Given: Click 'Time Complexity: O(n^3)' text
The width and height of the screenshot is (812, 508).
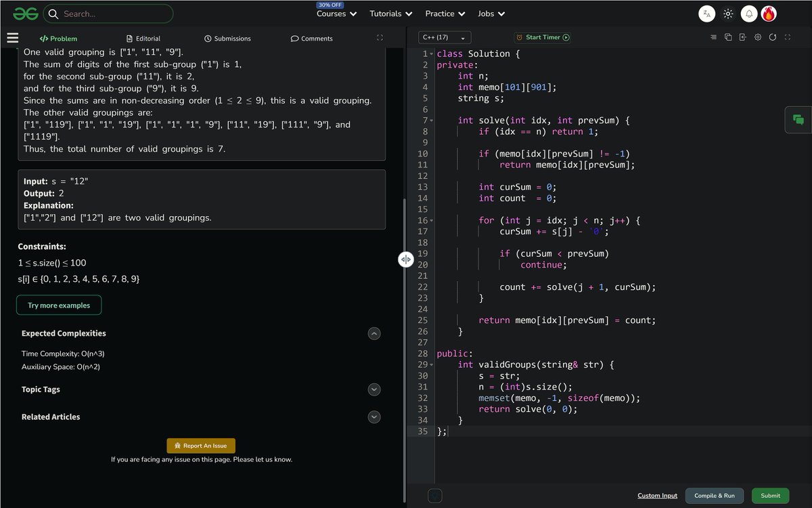Looking at the screenshot, I should (63, 354).
